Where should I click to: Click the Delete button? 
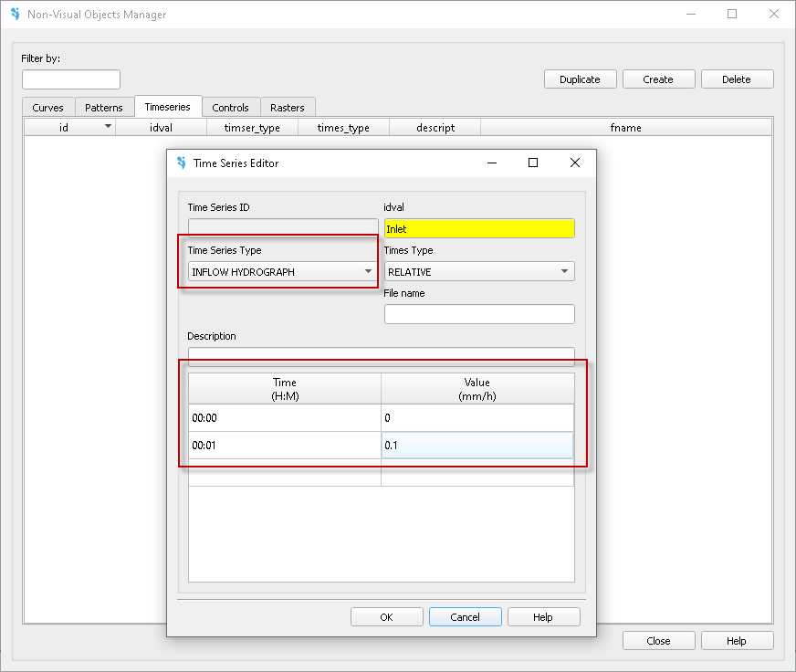736,79
